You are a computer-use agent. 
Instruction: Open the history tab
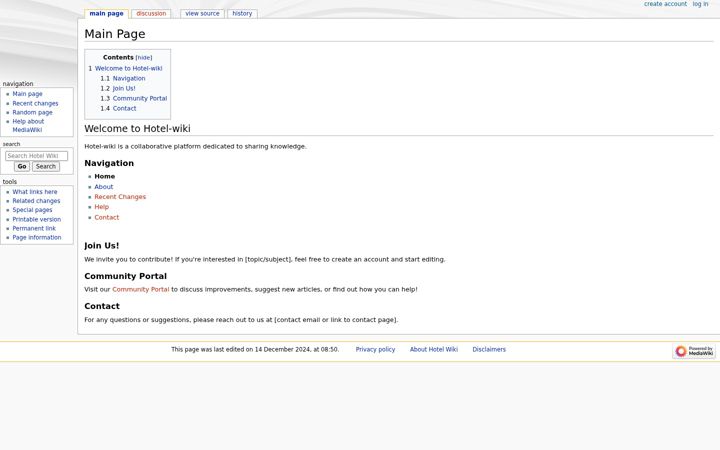pos(242,14)
